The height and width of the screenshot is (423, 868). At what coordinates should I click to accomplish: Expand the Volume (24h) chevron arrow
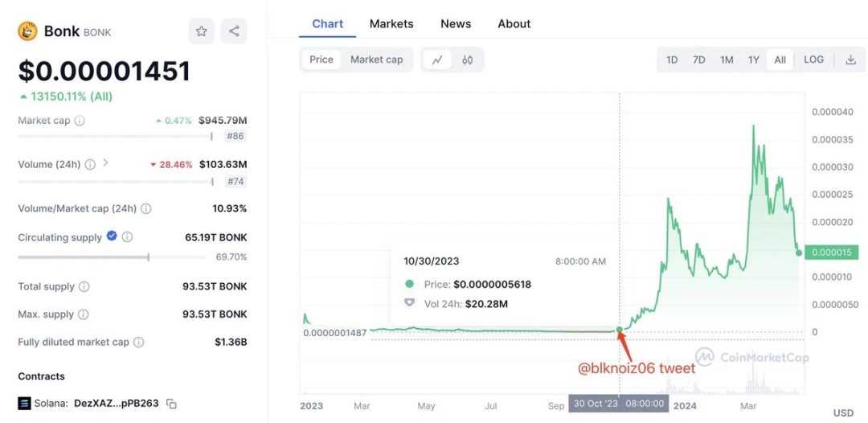point(106,164)
